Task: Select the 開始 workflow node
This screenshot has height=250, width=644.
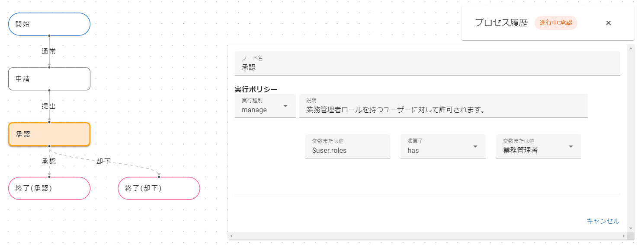Action: 49,24
